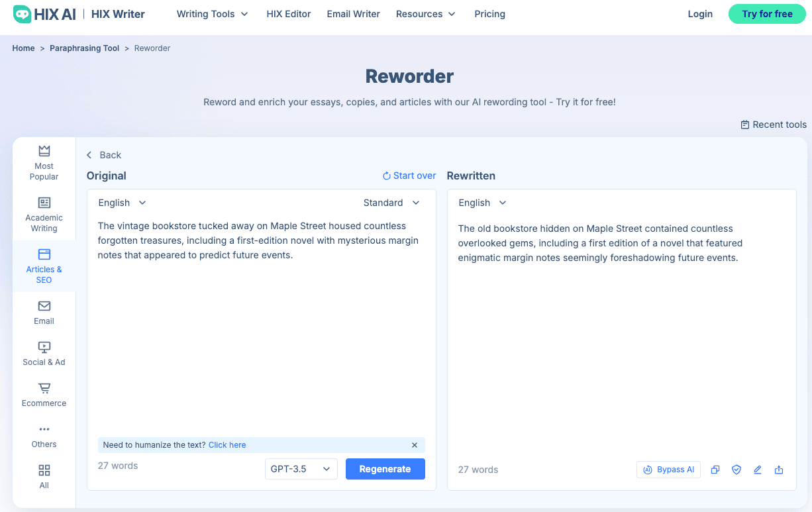Image resolution: width=812 pixels, height=512 pixels.
Task: Export rewritten text with the share icon
Action: coord(779,470)
